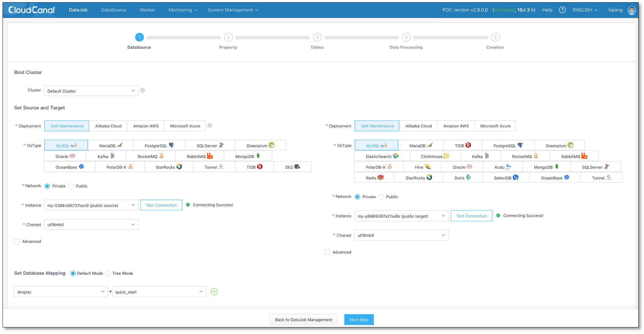Choose Tree Mode for database mapping
This screenshot has width=644, height=334.
pos(108,273)
